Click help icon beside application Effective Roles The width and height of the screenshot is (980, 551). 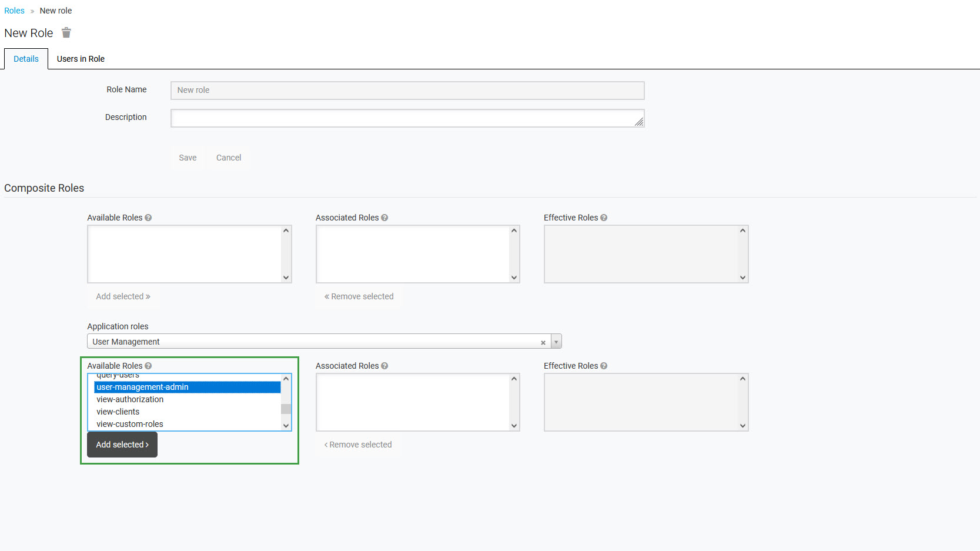(x=604, y=366)
